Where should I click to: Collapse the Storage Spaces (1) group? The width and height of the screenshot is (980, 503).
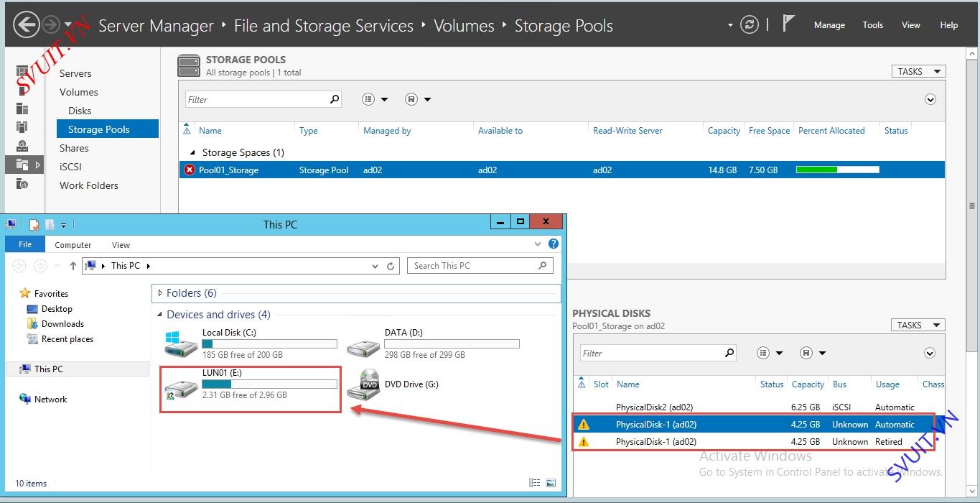192,153
